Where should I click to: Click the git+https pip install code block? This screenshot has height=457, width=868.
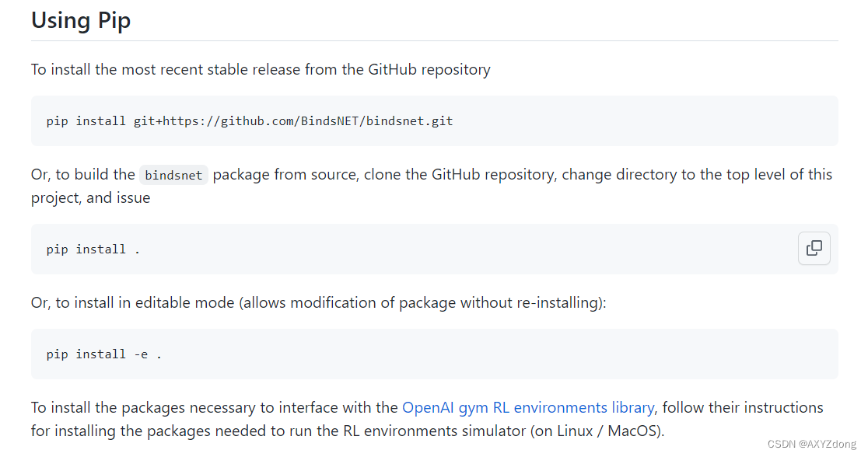(x=434, y=121)
